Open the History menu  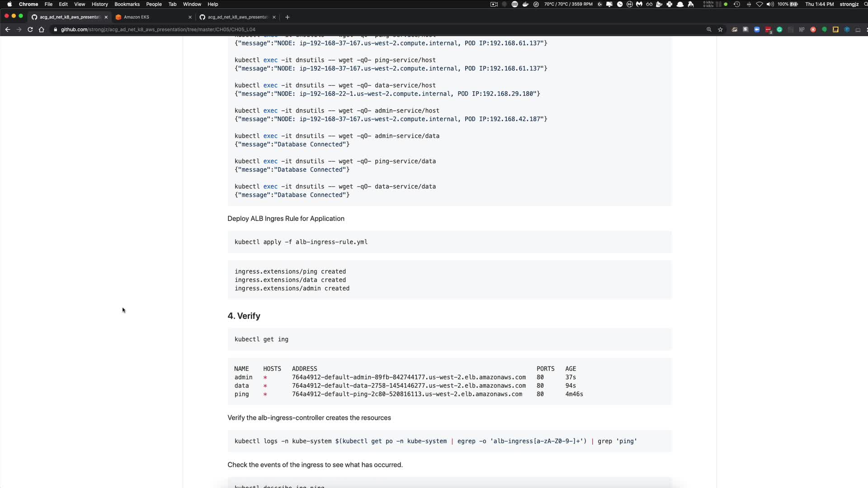(x=99, y=4)
